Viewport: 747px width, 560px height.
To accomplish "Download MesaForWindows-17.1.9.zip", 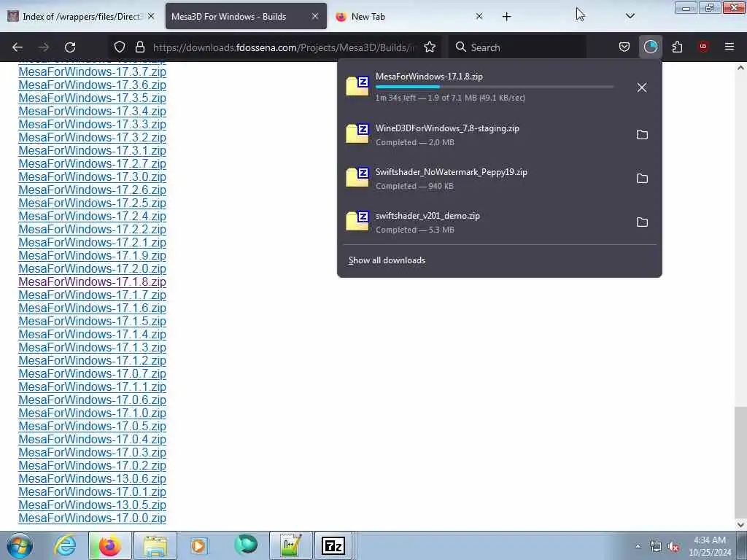I will (x=92, y=256).
